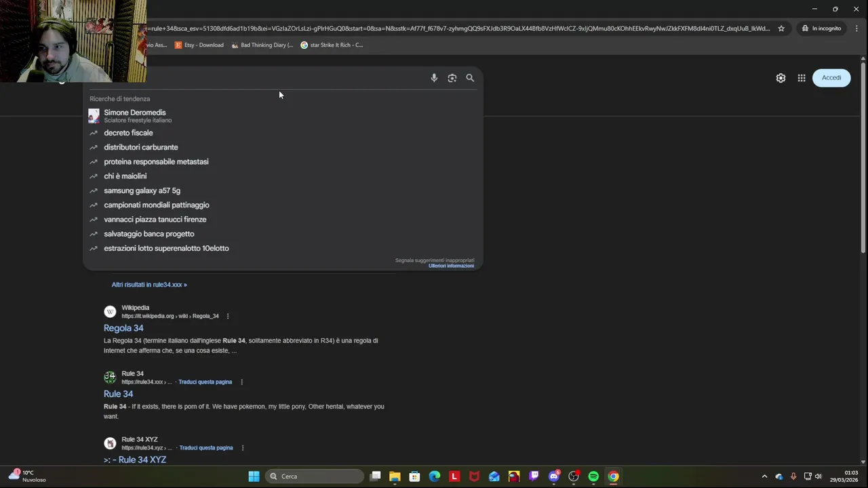Click the magnifier search icon in search box
This screenshot has height=488, width=868.
[x=470, y=78]
